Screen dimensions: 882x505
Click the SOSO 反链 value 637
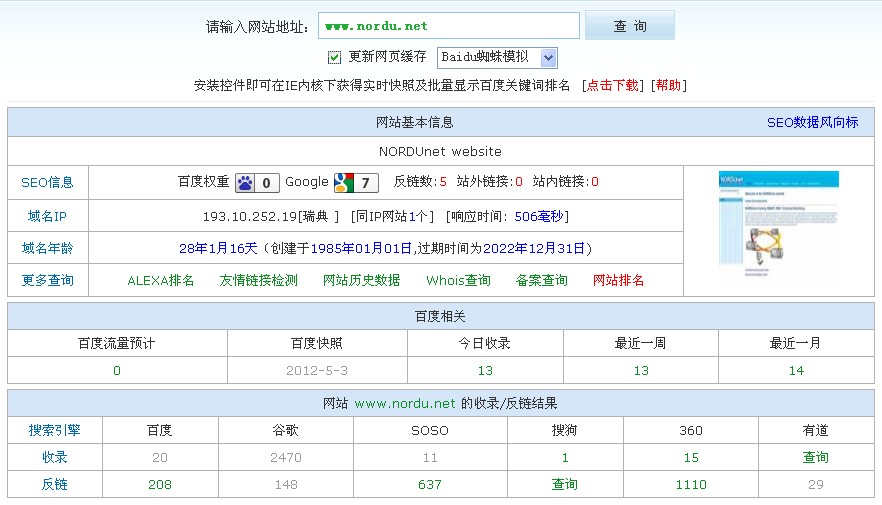point(430,485)
